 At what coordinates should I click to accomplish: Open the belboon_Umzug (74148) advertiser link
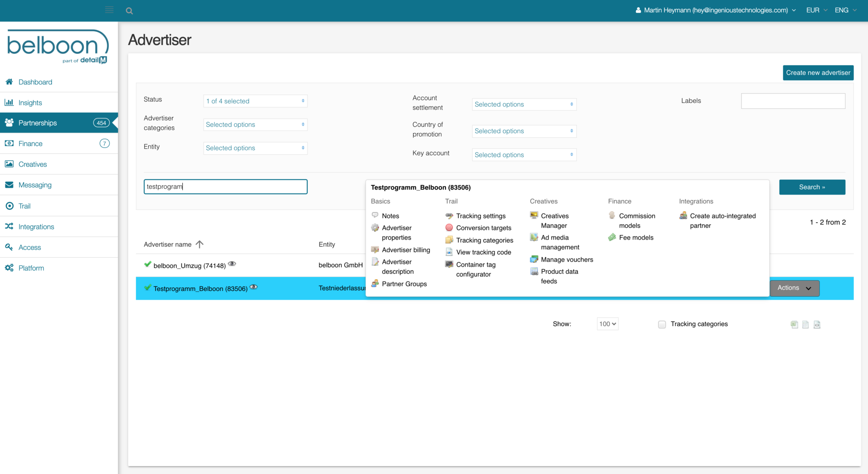tap(189, 265)
